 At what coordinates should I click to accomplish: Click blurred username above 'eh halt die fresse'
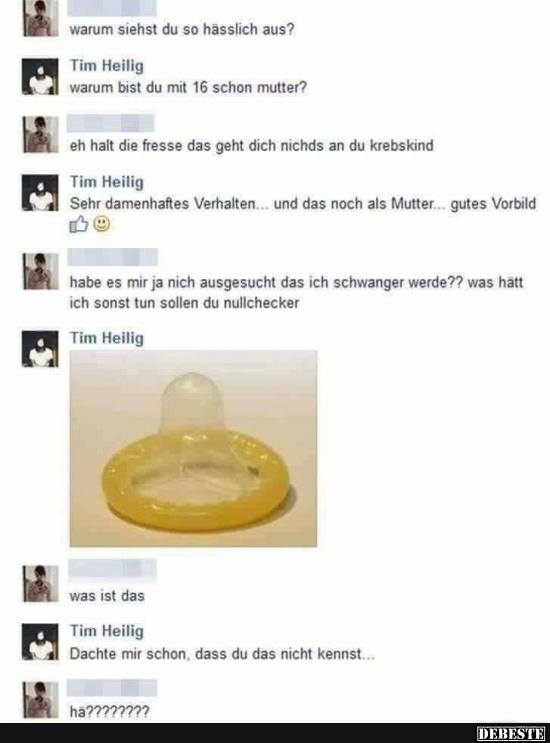click(110, 123)
